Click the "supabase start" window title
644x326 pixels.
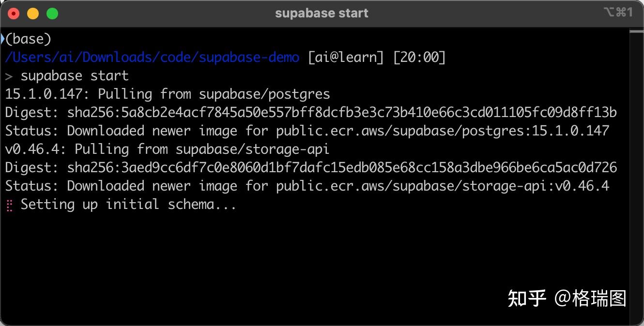coord(322,13)
